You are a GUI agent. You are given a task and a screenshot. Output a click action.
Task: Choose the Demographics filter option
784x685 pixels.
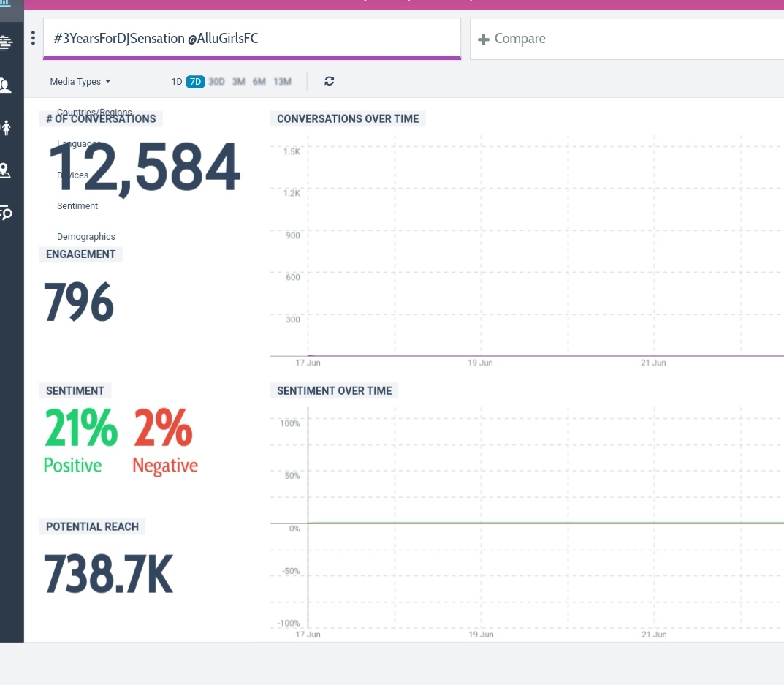86,236
